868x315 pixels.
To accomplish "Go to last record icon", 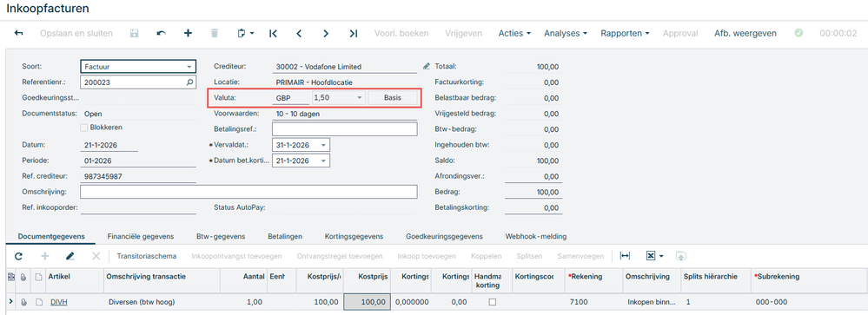I will [x=353, y=33].
